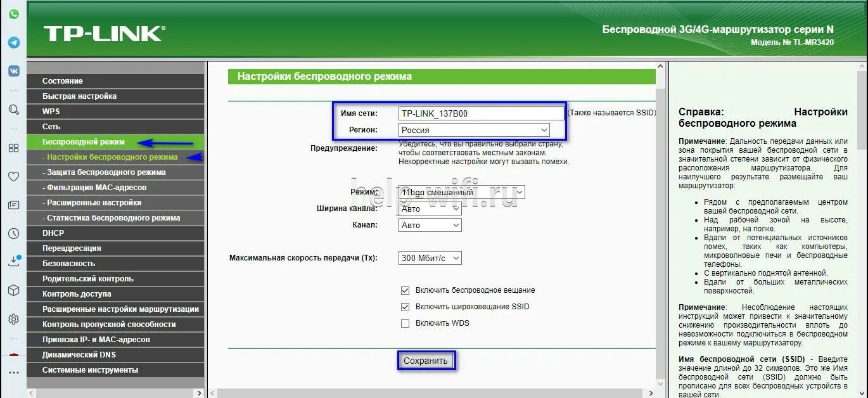Viewport: 868px width, 398px height.
Task: Click the settings pane scrollbar down arrow
Action: click(661, 383)
